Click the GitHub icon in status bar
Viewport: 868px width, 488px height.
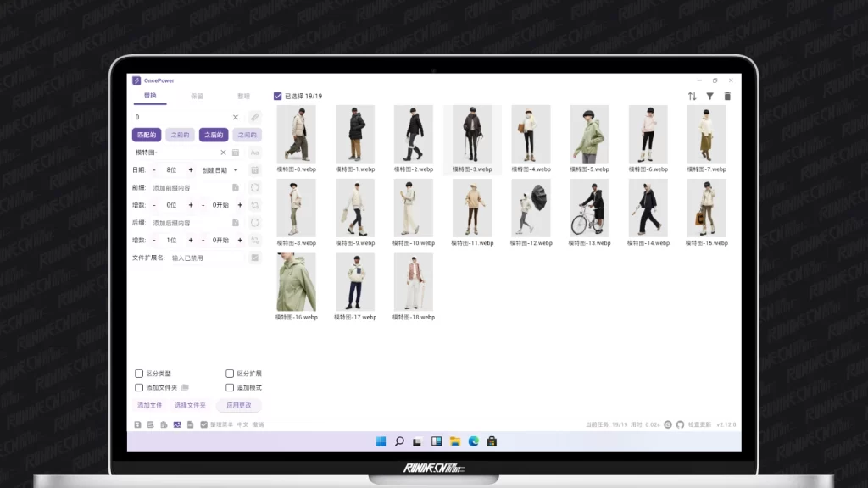coord(680,424)
